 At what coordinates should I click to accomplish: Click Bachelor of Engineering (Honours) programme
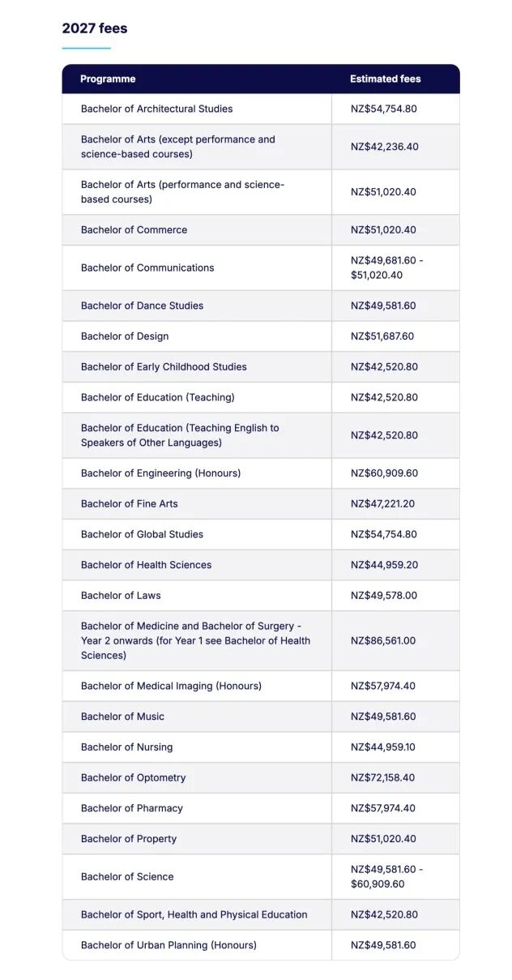click(160, 473)
